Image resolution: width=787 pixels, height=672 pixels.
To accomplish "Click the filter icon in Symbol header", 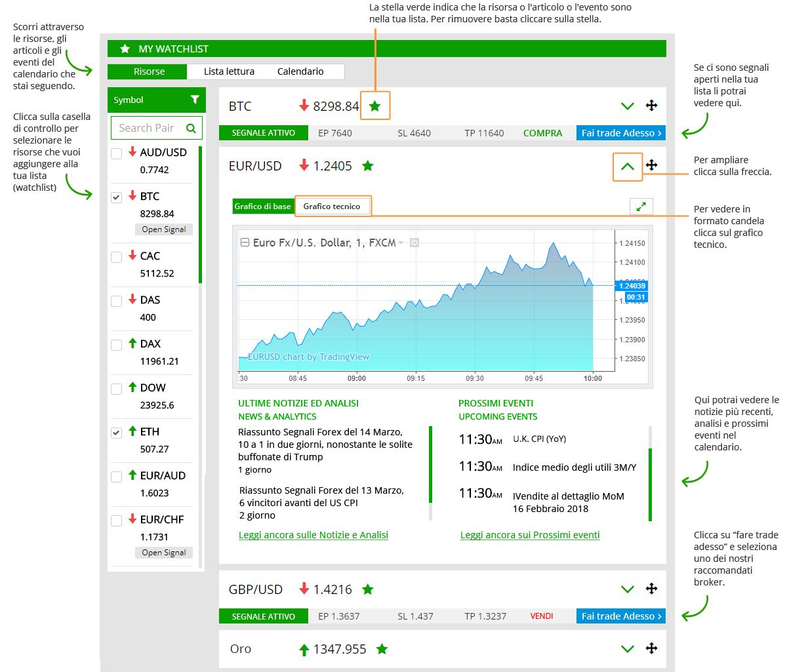I will point(195,100).
